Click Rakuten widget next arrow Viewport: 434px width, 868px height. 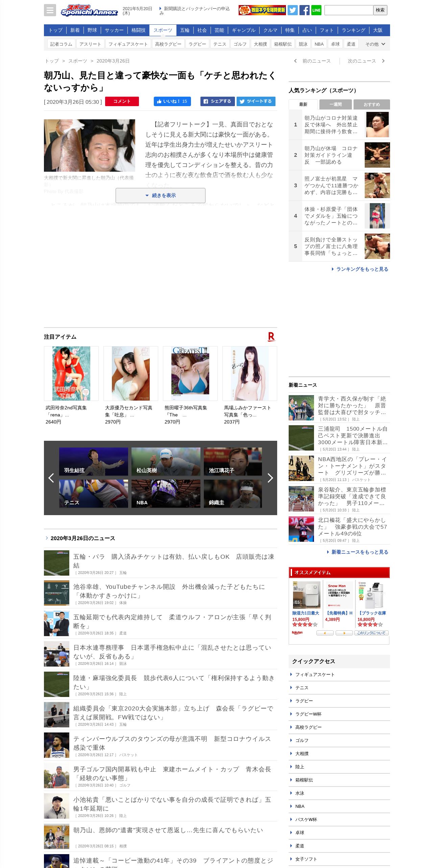[344, 633]
